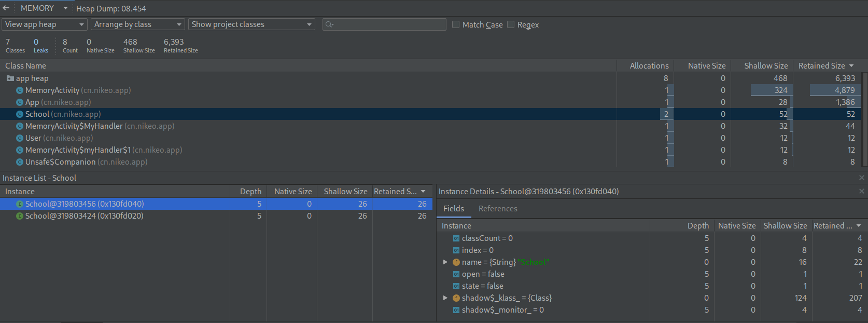Select the Unsafe$Companion class row
This screenshot has height=323, width=868.
point(430,162)
